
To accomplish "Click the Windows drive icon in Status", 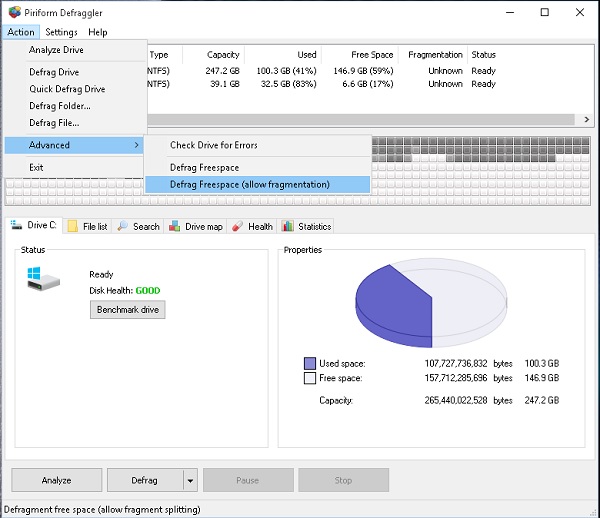I will pos(43,279).
